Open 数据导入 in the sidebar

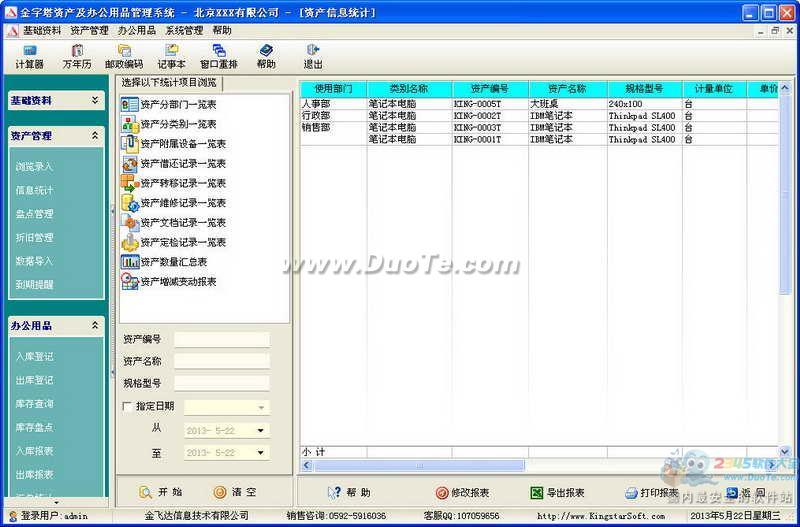pyautogui.click(x=34, y=261)
